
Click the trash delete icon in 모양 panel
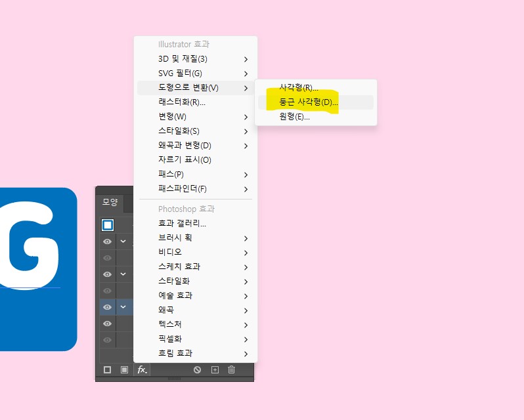click(x=231, y=369)
